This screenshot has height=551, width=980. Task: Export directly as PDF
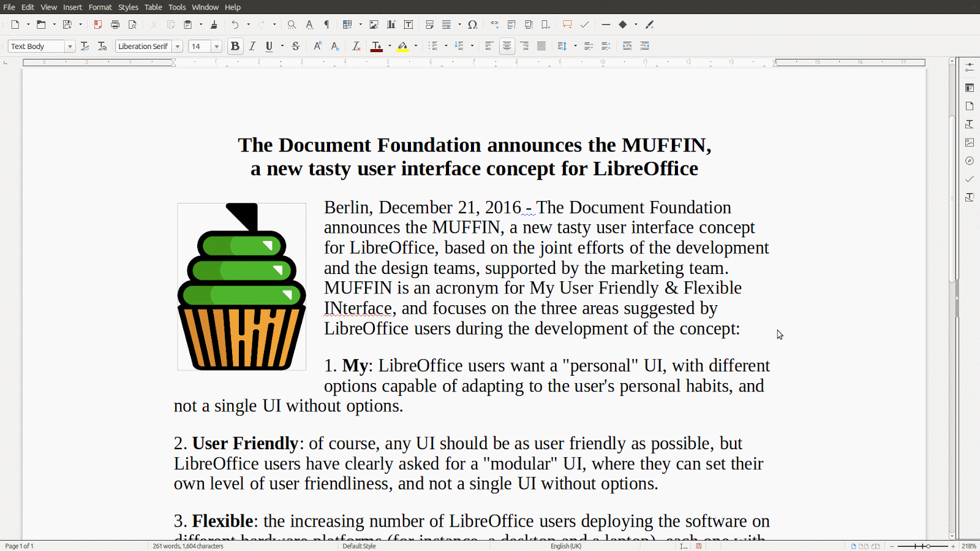pyautogui.click(x=97, y=25)
